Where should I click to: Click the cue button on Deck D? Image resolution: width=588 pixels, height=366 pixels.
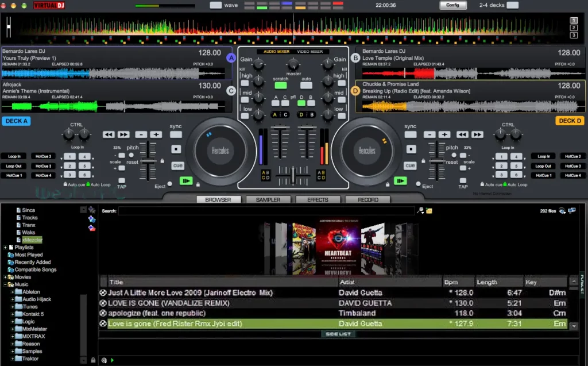(410, 165)
